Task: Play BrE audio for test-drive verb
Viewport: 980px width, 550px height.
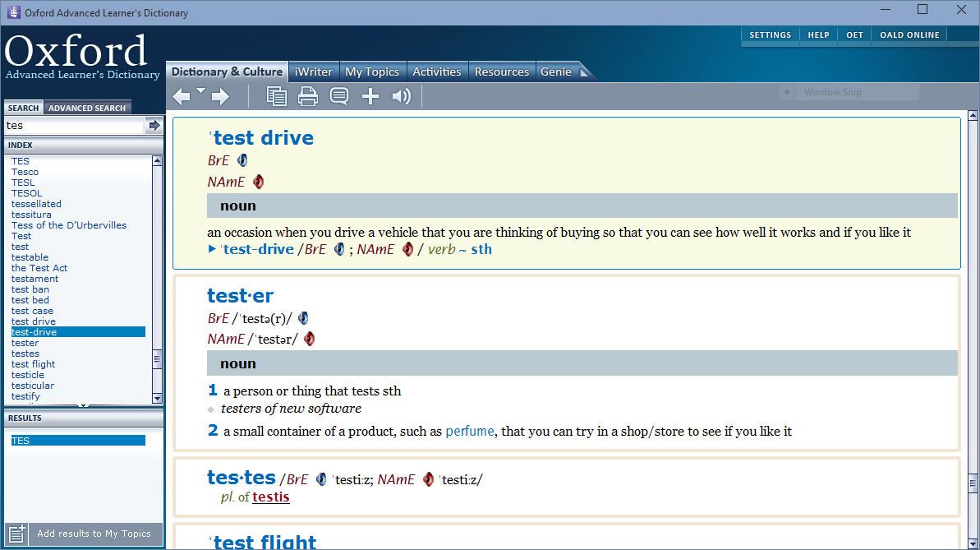Action: point(339,249)
